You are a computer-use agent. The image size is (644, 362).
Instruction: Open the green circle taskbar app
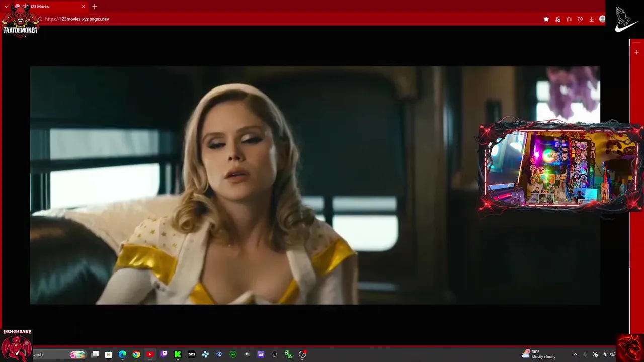click(x=233, y=354)
